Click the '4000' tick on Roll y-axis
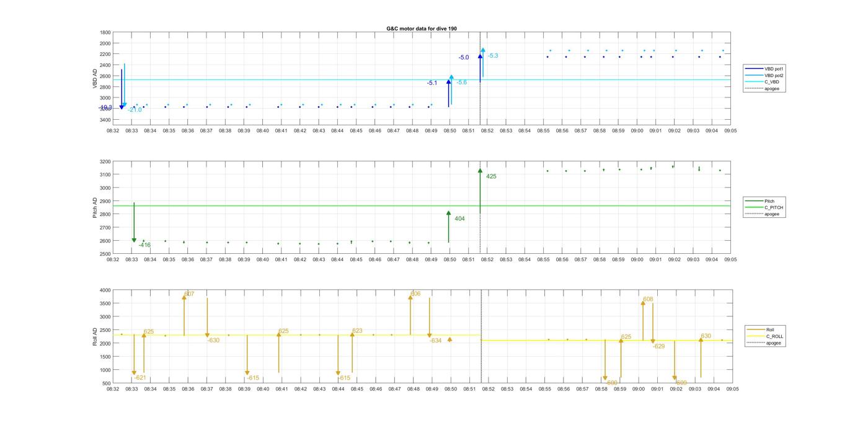 tap(105, 290)
